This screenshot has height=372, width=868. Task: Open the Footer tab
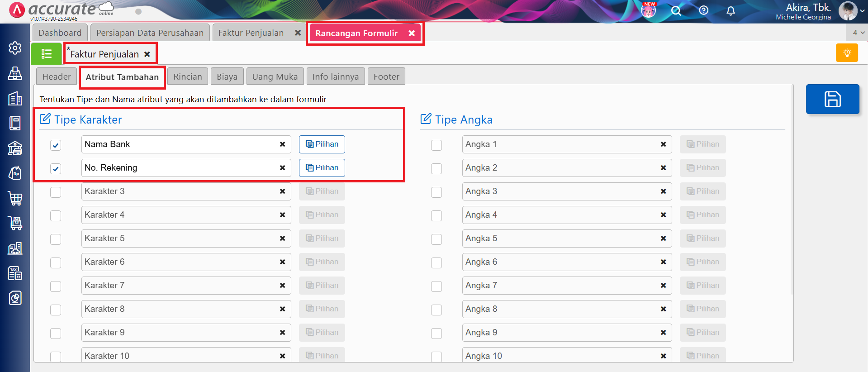click(386, 77)
